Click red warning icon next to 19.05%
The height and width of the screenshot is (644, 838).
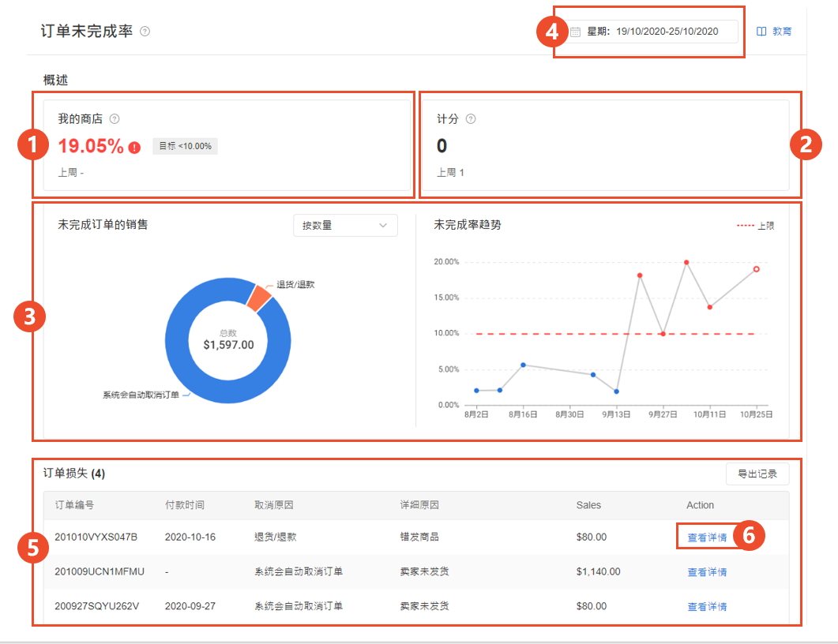(134, 148)
